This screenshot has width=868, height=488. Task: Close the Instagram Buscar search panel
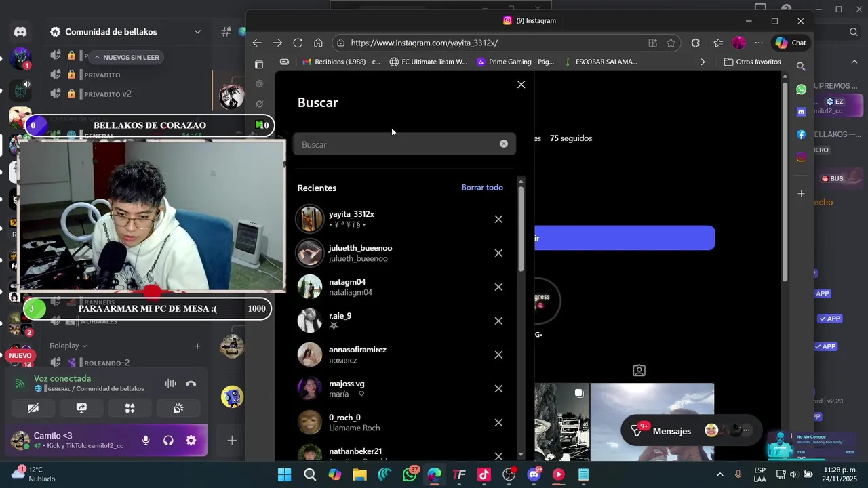click(x=521, y=85)
